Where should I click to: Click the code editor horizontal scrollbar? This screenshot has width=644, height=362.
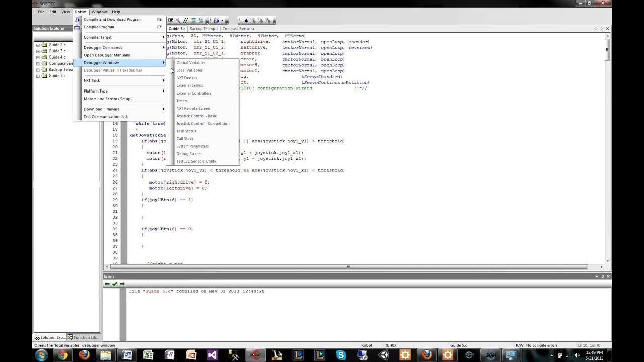348,267
